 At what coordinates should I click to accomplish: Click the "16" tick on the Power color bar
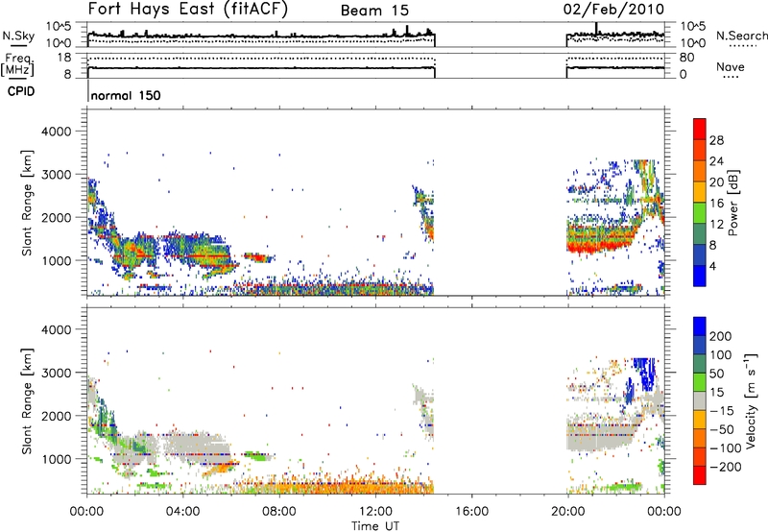point(716,204)
